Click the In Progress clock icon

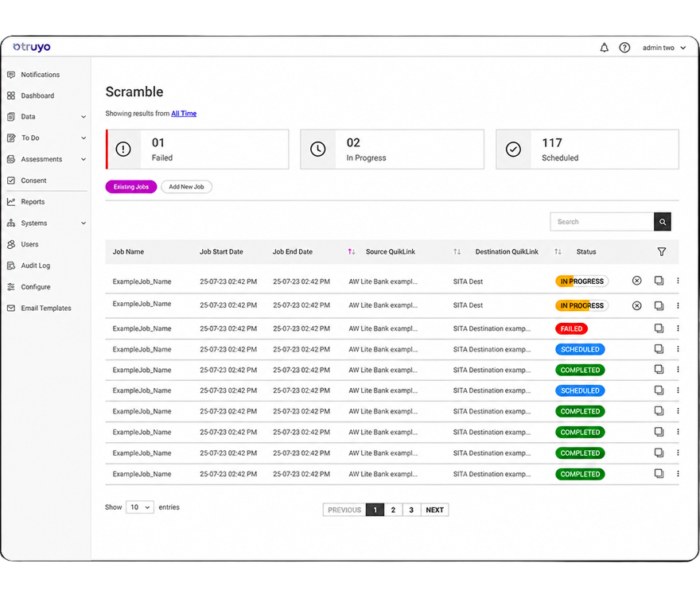tap(318, 149)
